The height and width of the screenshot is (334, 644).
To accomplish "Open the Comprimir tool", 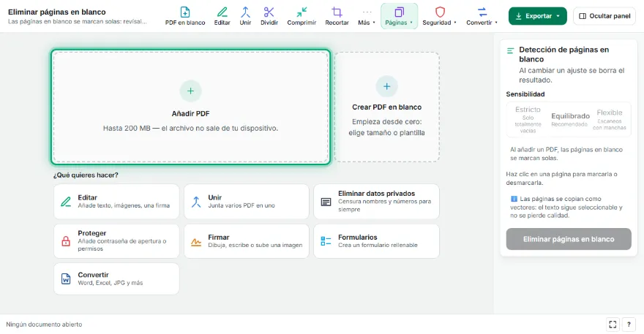I will [x=302, y=16].
